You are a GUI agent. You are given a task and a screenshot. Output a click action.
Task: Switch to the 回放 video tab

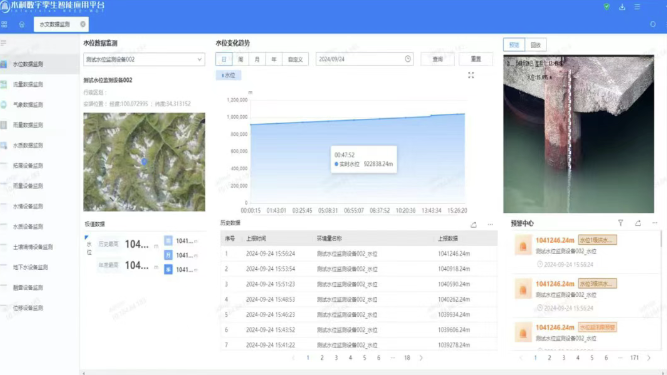pyautogui.click(x=536, y=45)
